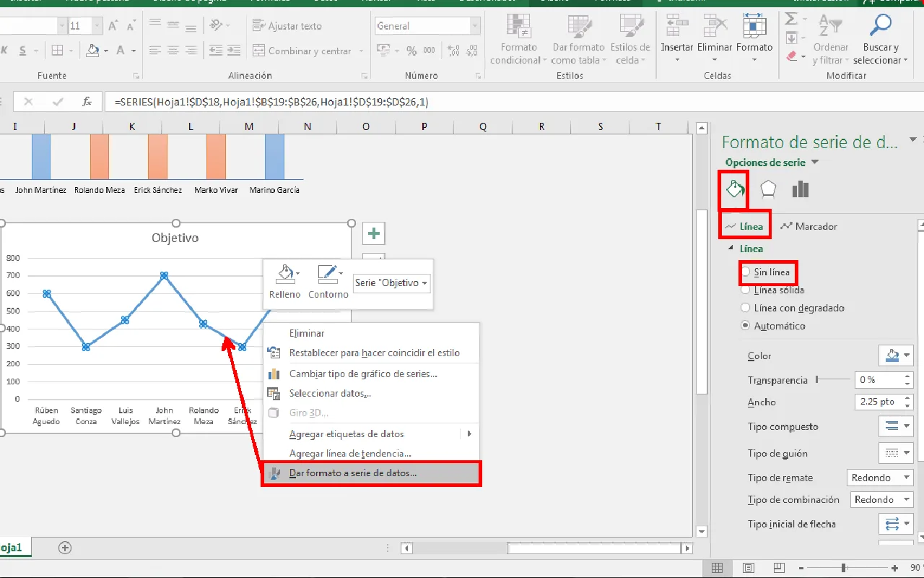Click the insert function fx icon
Viewport: 924px width, 578px height.
tap(87, 102)
